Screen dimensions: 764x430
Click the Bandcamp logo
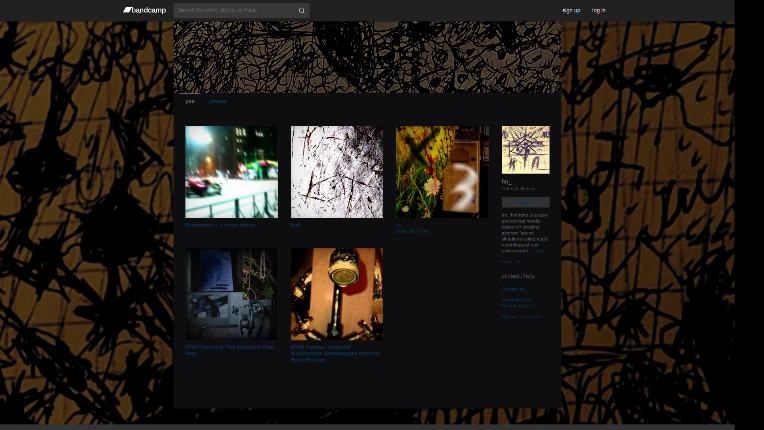tap(144, 10)
